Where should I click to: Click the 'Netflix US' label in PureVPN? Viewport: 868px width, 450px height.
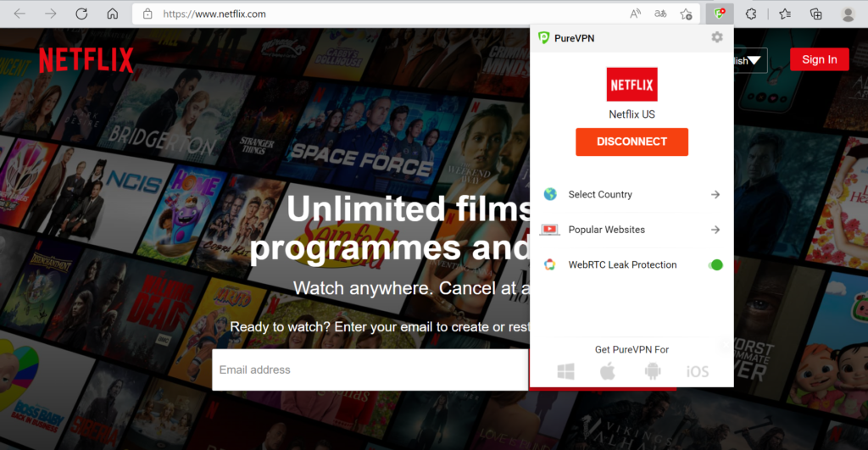632,114
